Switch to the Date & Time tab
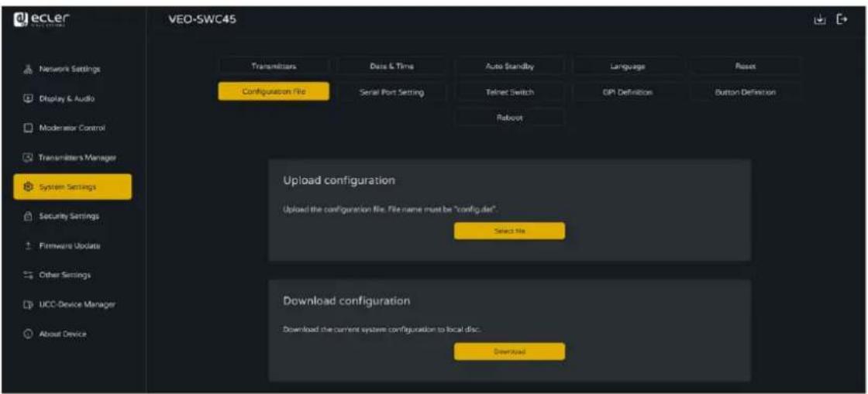This screenshot has width=868, height=394. click(x=392, y=66)
